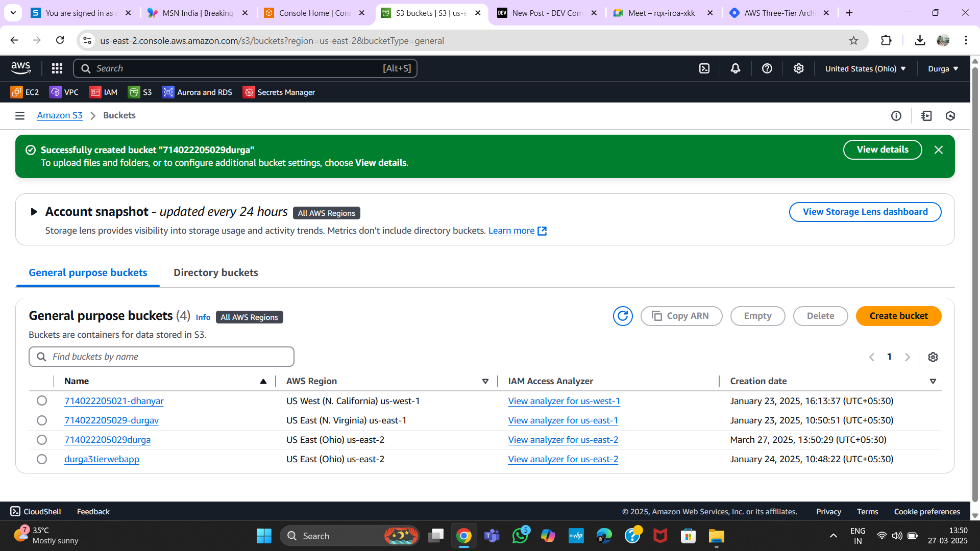Image resolution: width=980 pixels, height=551 pixels.
Task: Open the Chrome tab search dropdown
Action: 13,13
